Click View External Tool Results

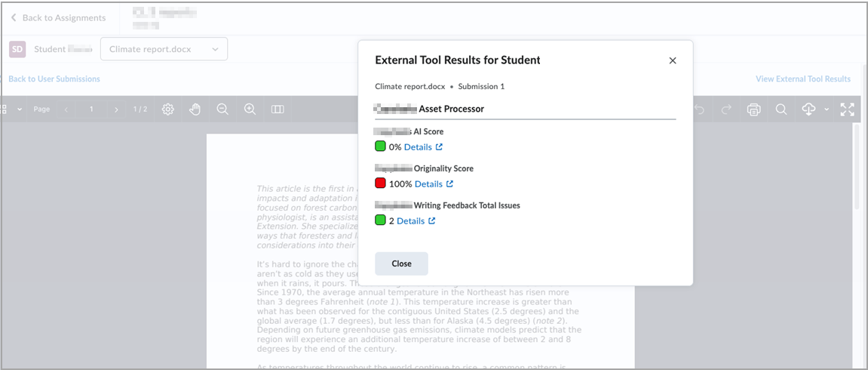803,79
